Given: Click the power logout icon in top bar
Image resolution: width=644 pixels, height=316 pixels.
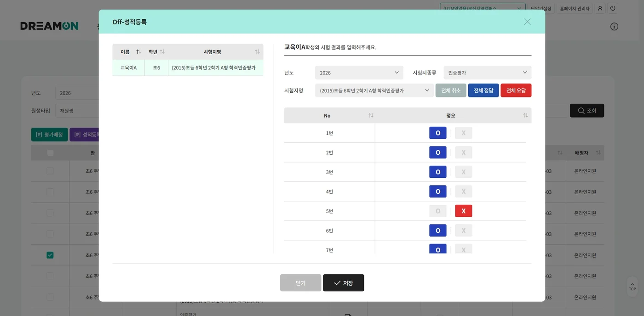Looking at the screenshot, I should click(x=612, y=8).
